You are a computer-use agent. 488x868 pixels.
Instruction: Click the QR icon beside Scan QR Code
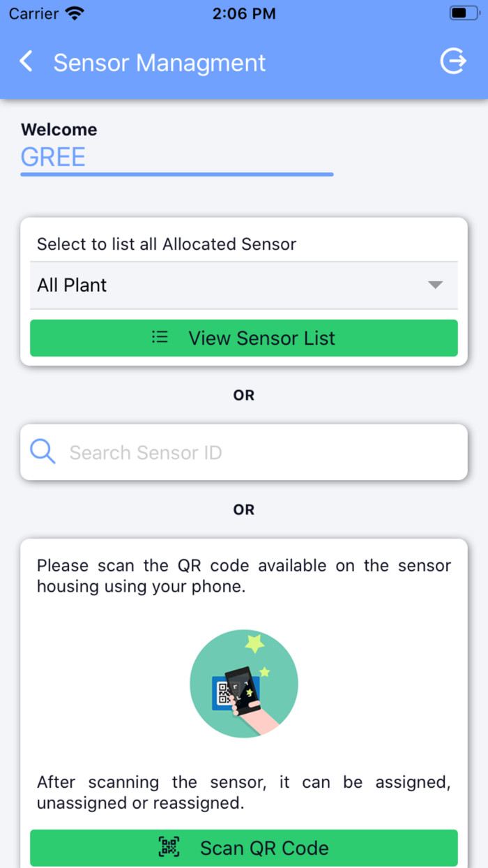(169, 848)
